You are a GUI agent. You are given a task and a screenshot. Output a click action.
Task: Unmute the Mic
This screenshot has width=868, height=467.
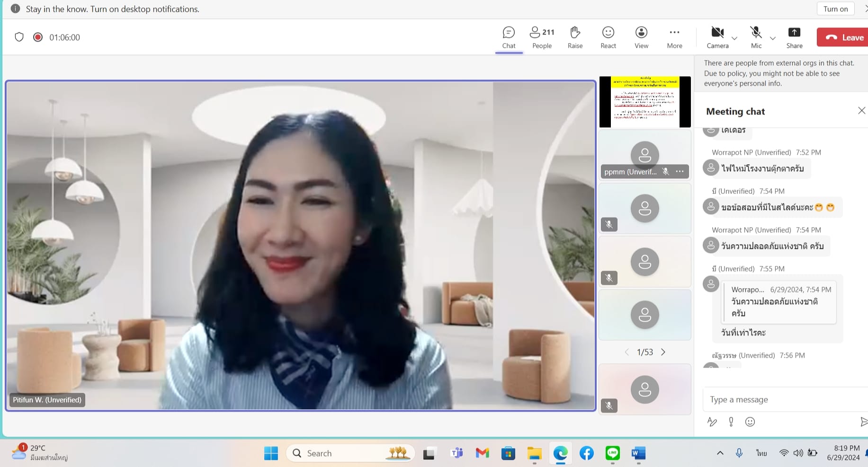click(756, 37)
